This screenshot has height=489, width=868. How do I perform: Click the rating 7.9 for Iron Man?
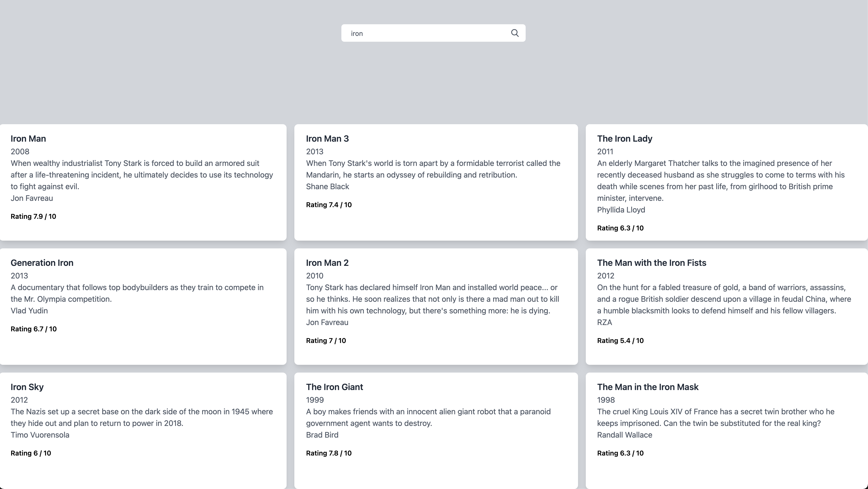(x=33, y=216)
